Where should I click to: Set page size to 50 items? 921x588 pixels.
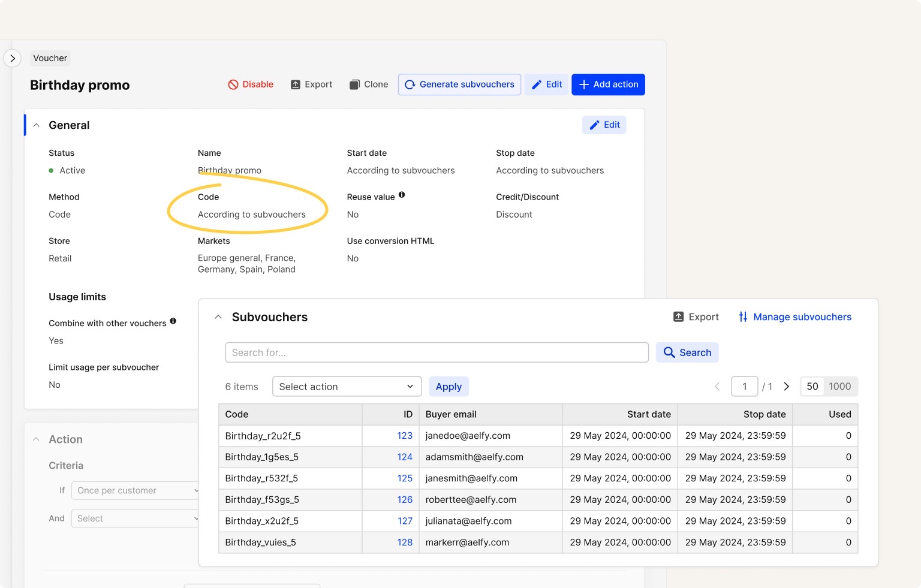tap(812, 387)
